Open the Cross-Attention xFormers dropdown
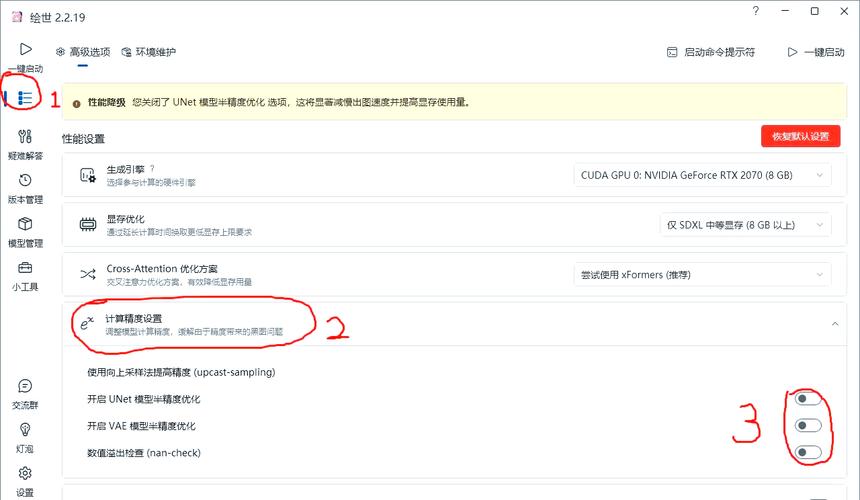 (x=702, y=275)
